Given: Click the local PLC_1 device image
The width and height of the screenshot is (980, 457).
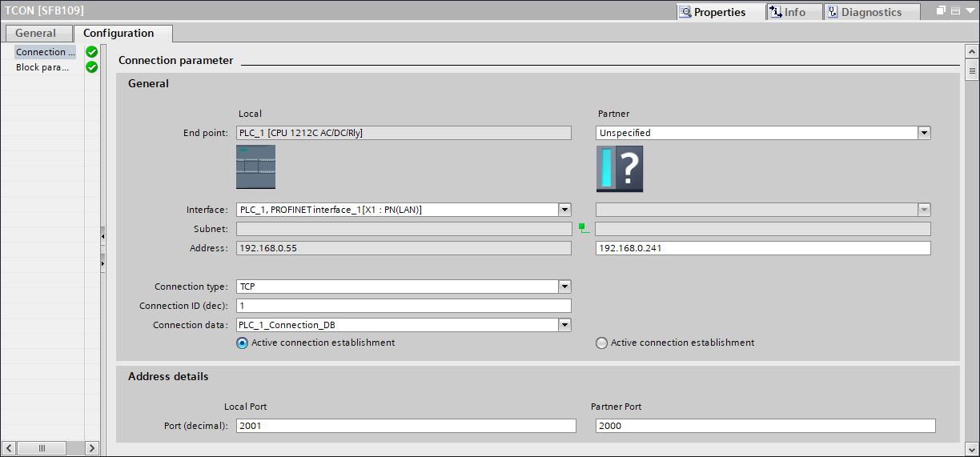Looking at the screenshot, I should click(255, 166).
